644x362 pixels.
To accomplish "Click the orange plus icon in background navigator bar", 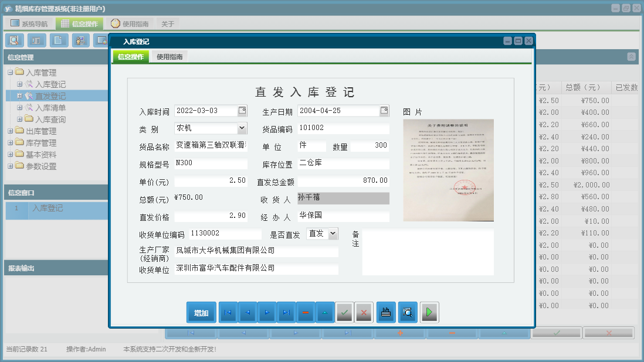I will point(400,333).
